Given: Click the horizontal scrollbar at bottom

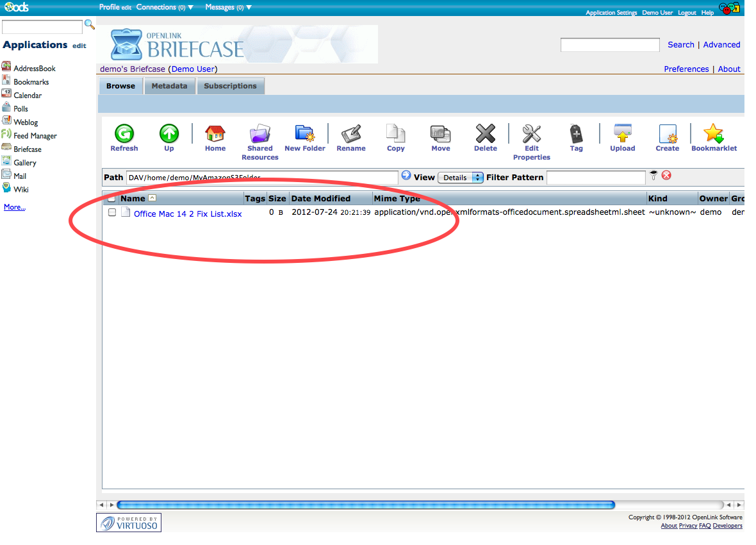Looking at the screenshot, I should 365,505.
